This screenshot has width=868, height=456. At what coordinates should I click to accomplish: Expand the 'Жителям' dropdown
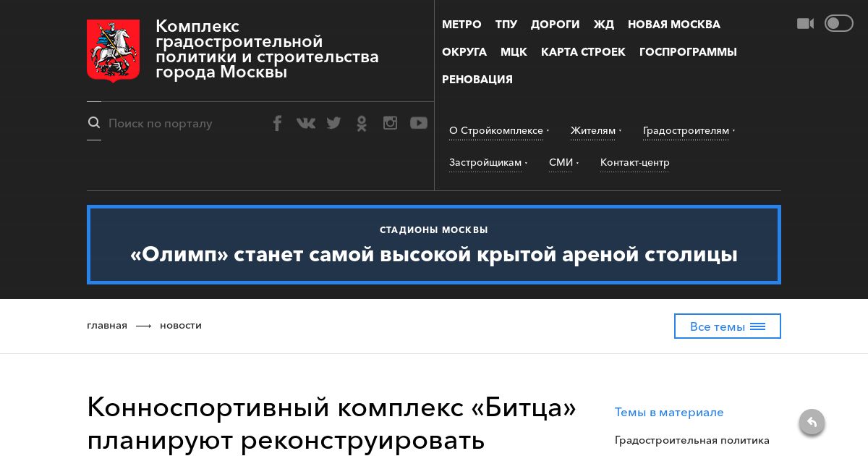click(x=596, y=131)
